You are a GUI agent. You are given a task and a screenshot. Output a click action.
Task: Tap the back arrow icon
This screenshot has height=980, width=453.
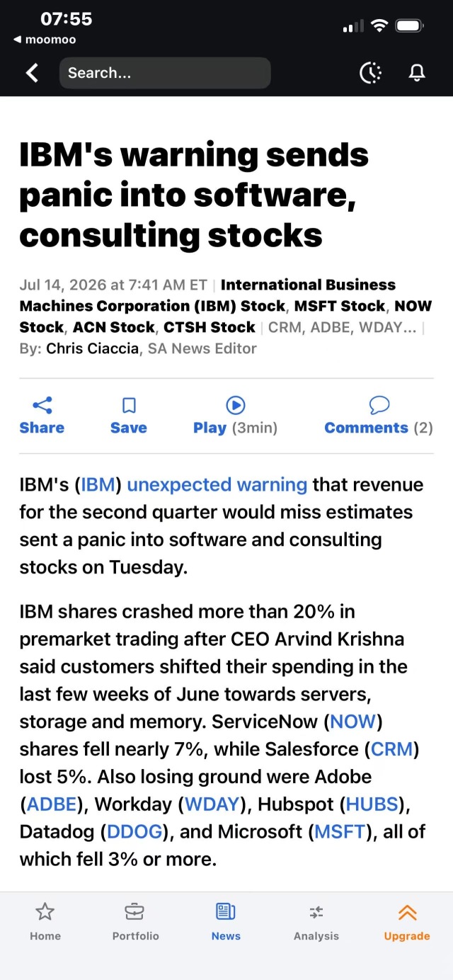pyautogui.click(x=32, y=73)
